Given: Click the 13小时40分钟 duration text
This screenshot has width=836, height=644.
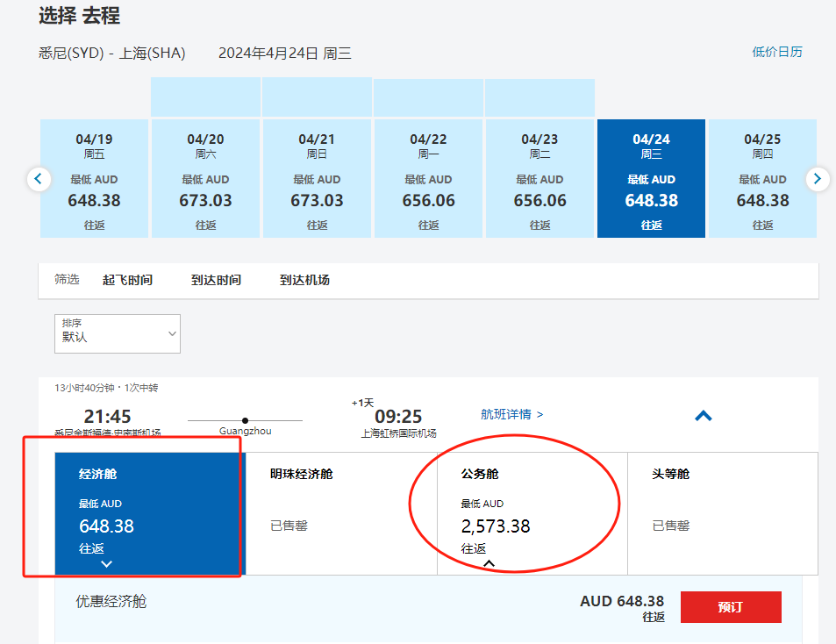Looking at the screenshot, I should tap(84, 388).
